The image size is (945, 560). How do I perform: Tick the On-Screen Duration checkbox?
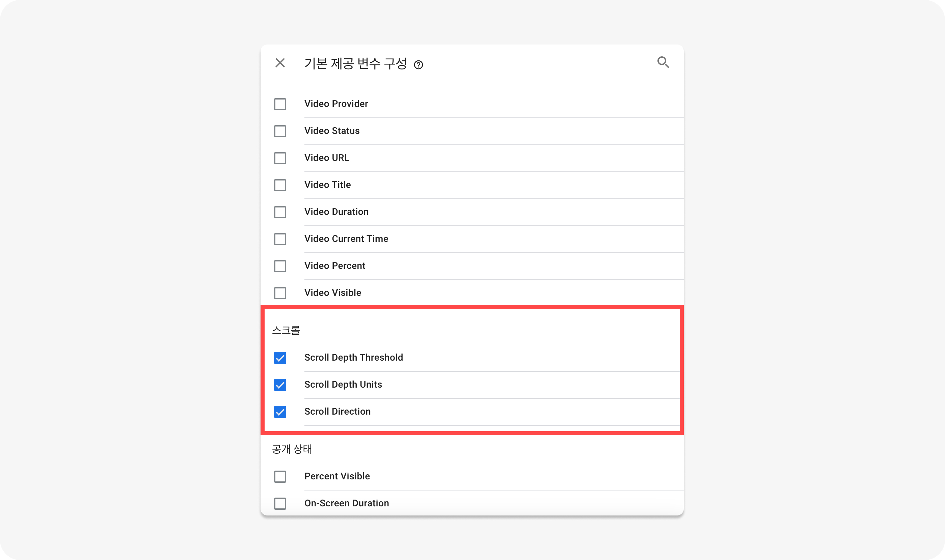280,503
